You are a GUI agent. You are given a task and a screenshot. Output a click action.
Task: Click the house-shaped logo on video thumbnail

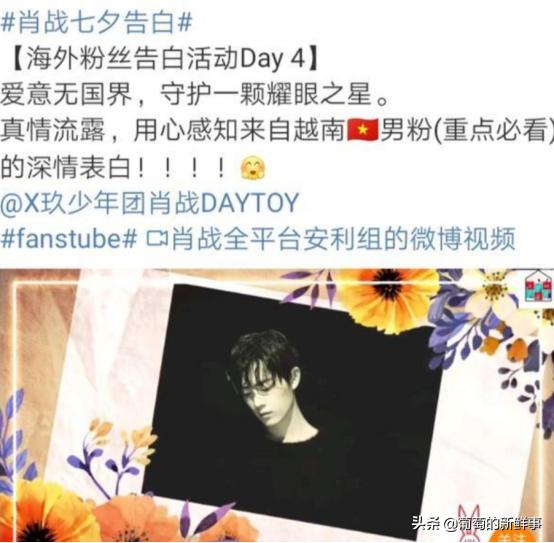point(538,285)
